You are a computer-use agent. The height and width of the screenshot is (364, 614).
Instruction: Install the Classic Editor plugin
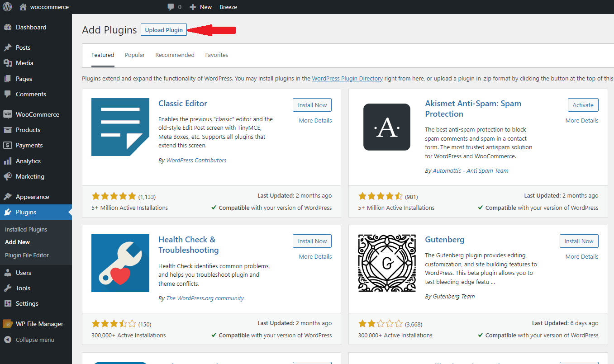[312, 105]
